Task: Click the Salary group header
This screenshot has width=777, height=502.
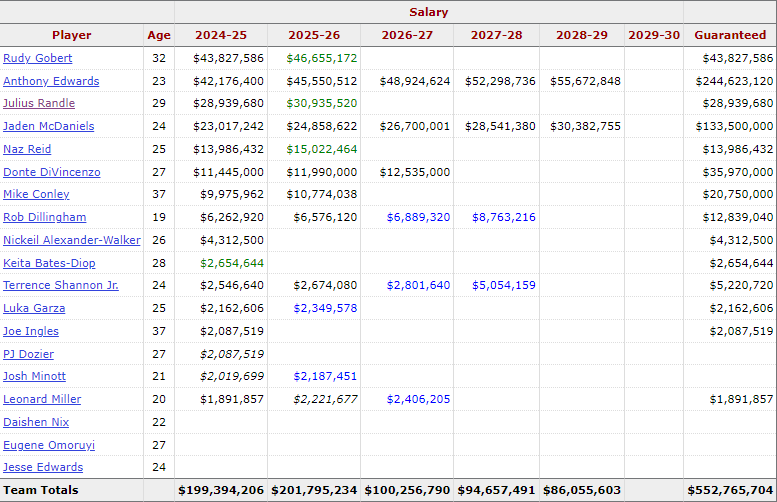Action: tap(429, 12)
